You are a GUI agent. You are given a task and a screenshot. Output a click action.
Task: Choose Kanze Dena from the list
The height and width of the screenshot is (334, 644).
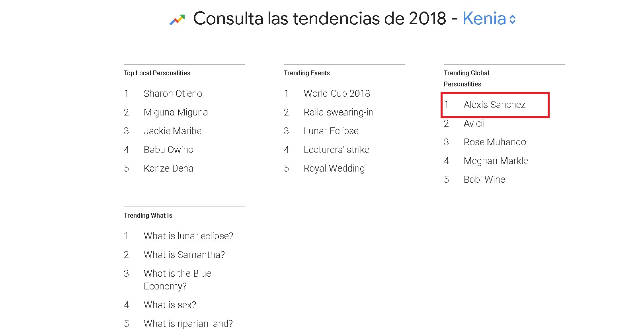168,168
